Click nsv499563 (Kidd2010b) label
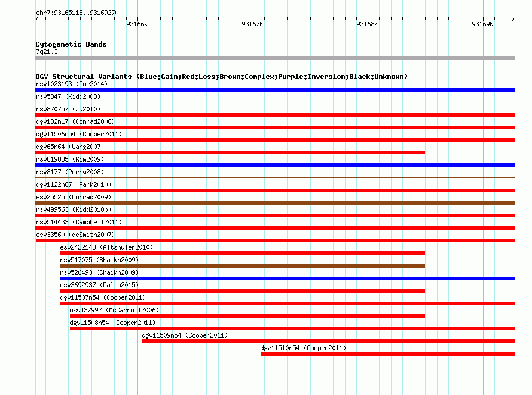 tap(74, 209)
